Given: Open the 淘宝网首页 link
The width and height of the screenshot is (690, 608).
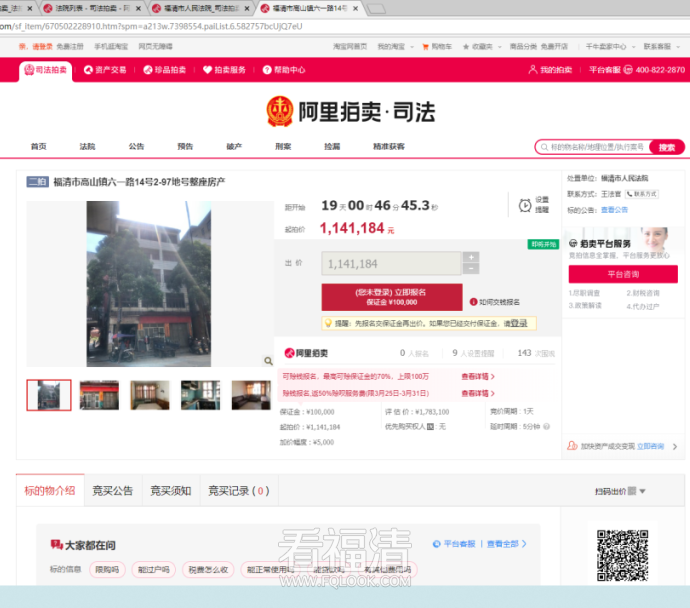Looking at the screenshot, I should (x=350, y=47).
